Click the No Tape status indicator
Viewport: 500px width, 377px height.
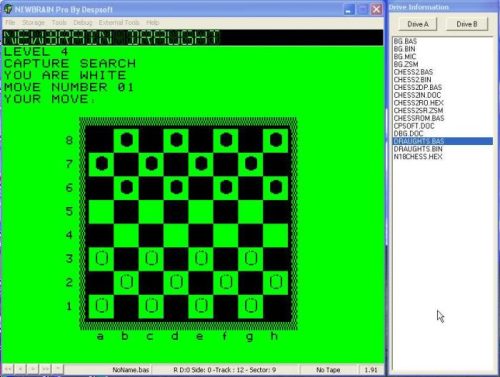(x=328, y=370)
